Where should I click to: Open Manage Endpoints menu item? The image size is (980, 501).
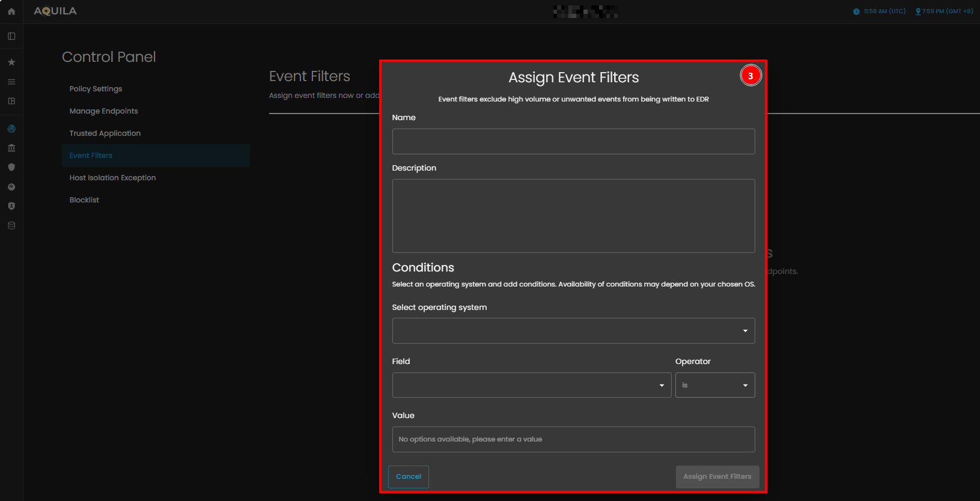[x=103, y=111]
